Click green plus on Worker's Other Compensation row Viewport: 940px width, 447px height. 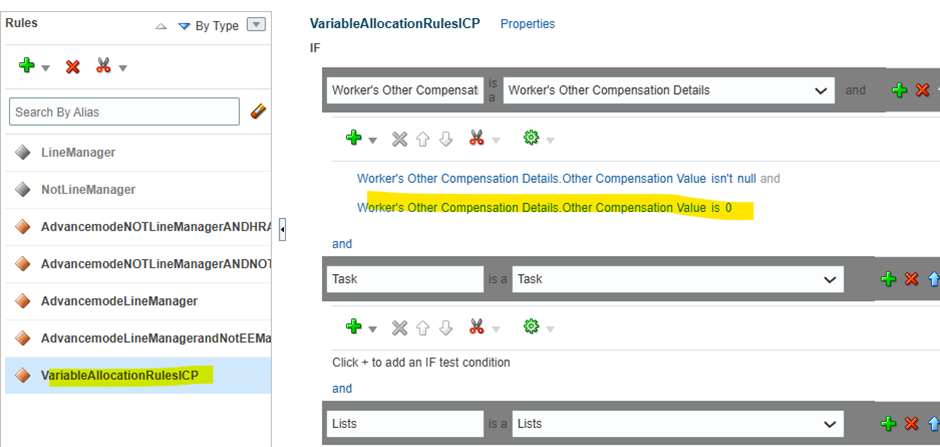899,90
